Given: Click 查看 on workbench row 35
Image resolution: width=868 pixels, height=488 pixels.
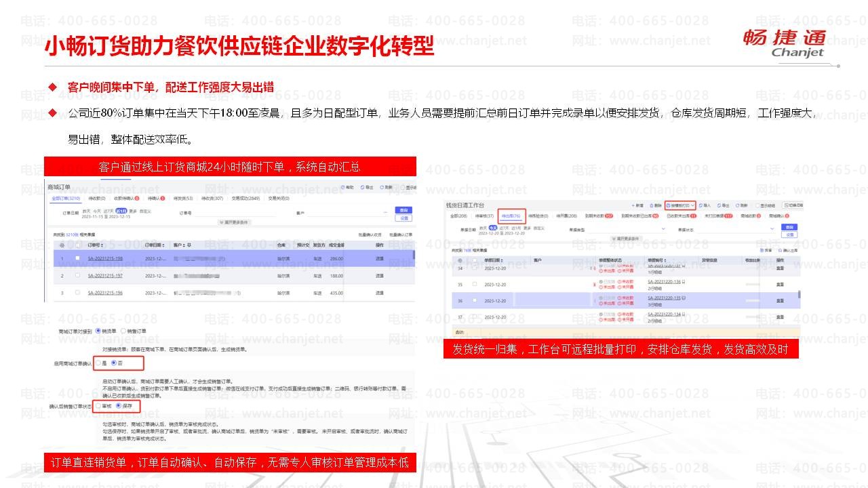Looking at the screenshot, I should pyautogui.click(x=780, y=285).
